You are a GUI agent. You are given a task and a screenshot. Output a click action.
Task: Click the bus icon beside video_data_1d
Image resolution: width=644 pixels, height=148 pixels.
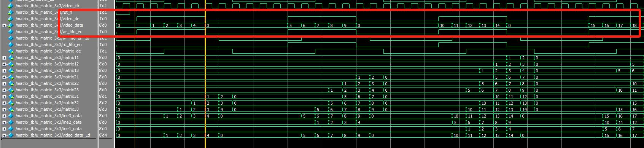[x=11, y=135]
